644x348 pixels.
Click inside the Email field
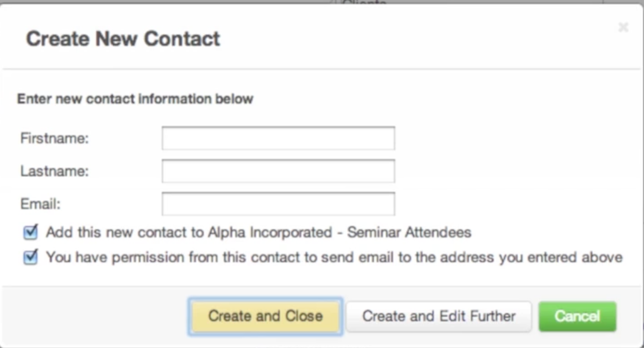tap(278, 204)
